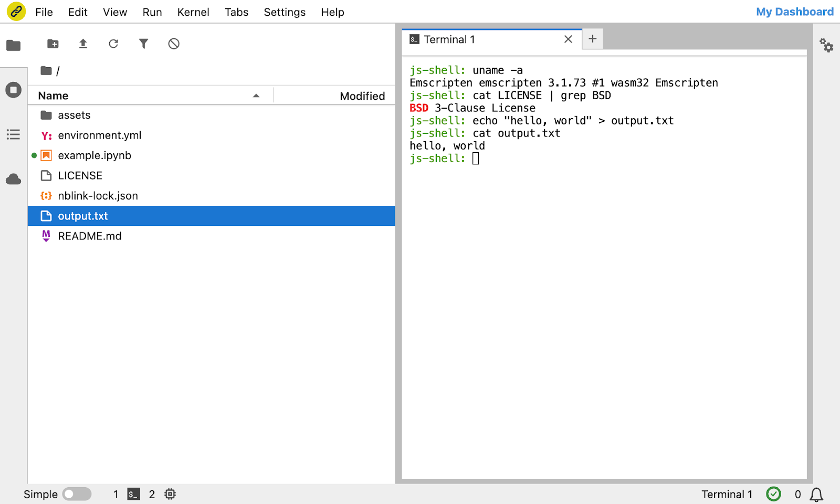
Task: Click the Name sort arrow
Action: pyautogui.click(x=256, y=96)
